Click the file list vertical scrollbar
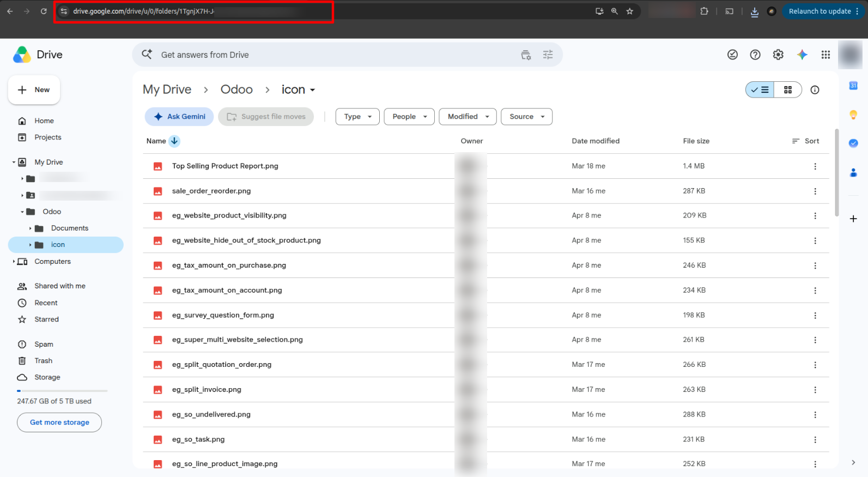The width and height of the screenshot is (868, 477). tap(836, 173)
